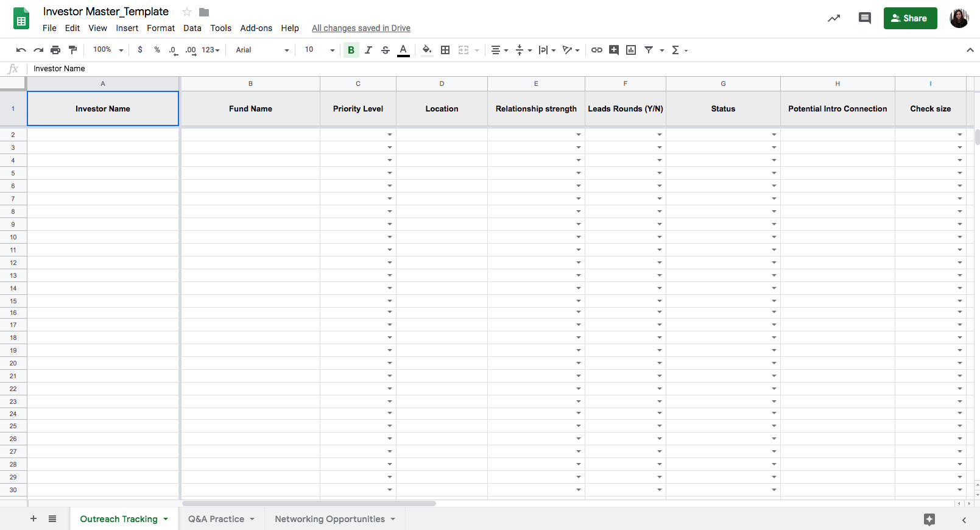This screenshot has width=980, height=530.
Task: Hide the menus with collapse arrow
Action: [970, 50]
